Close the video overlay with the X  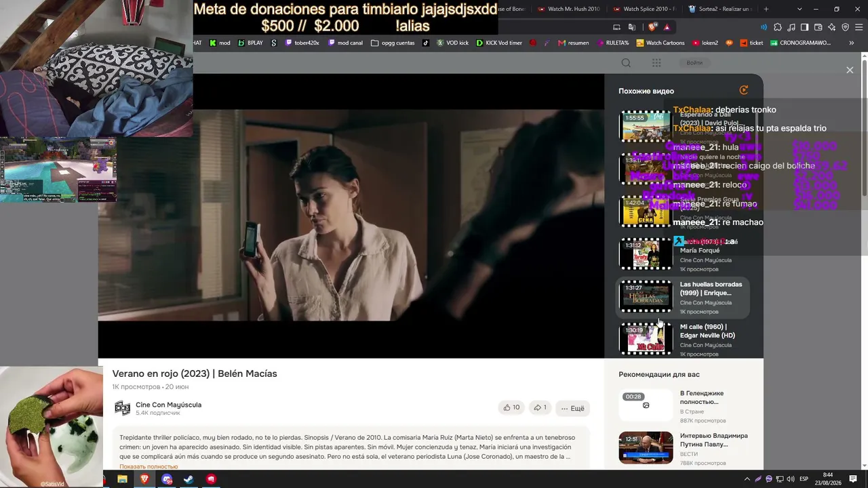click(x=850, y=70)
